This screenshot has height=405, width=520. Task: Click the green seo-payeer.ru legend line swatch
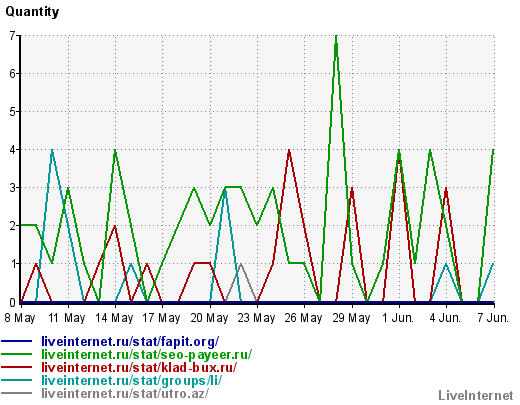16,354
